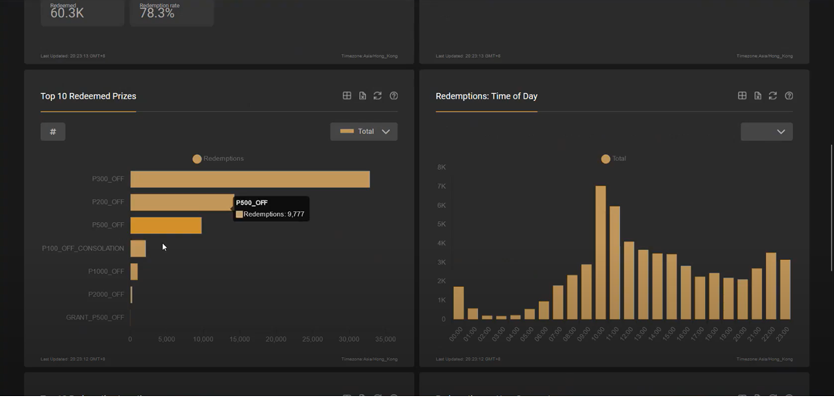
Task: Click the 12:00 bar in Time of Day chart
Action: tap(629, 281)
